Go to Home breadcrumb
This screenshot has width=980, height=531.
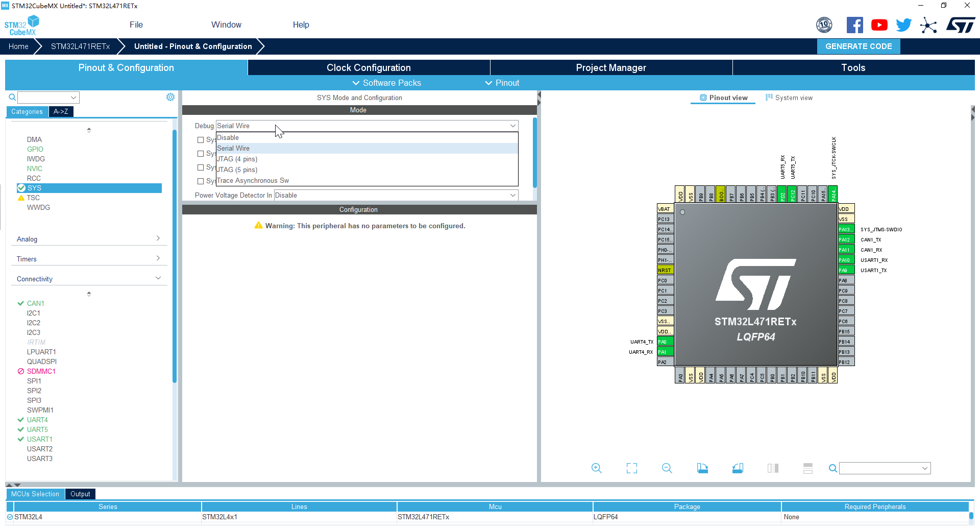point(18,46)
